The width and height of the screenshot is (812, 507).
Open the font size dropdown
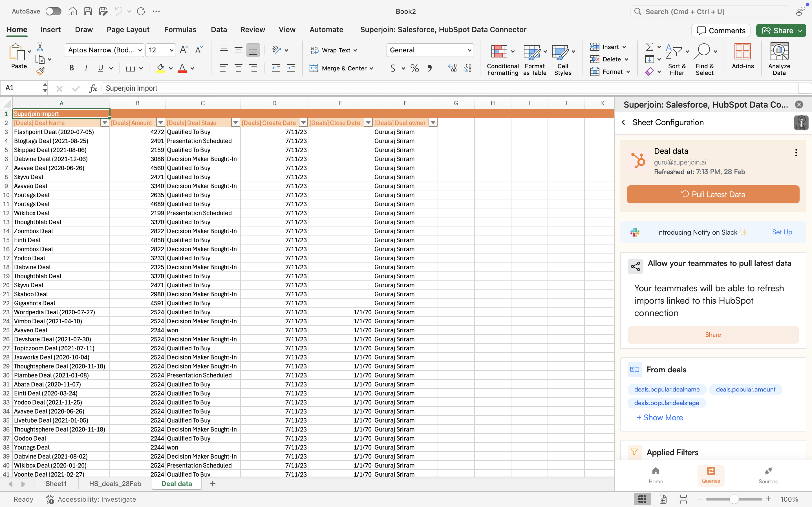coord(171,50)
